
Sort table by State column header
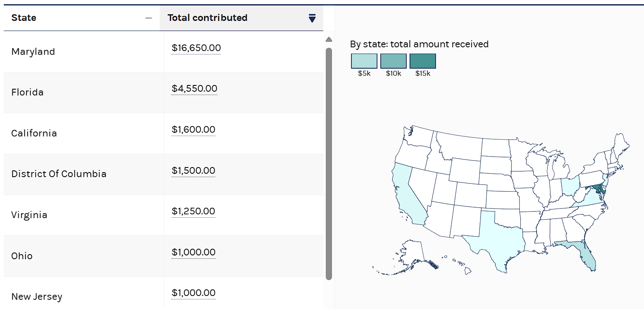coord(24,18)
